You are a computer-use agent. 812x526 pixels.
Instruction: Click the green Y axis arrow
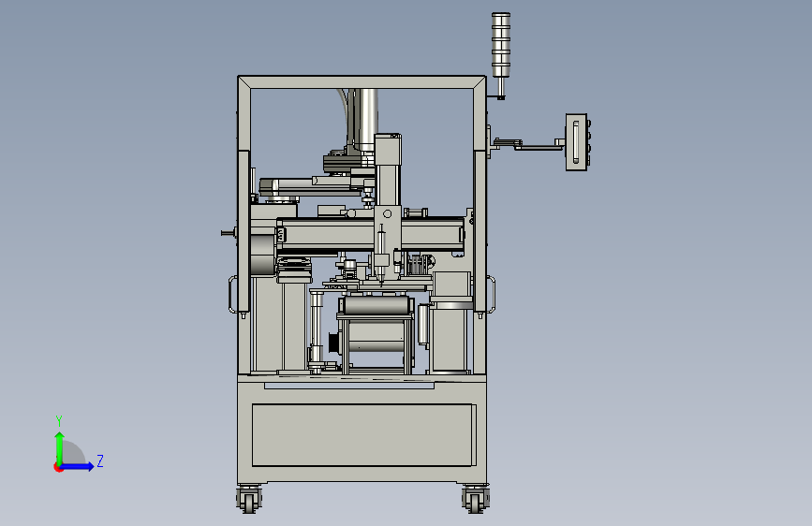(60, 448)
